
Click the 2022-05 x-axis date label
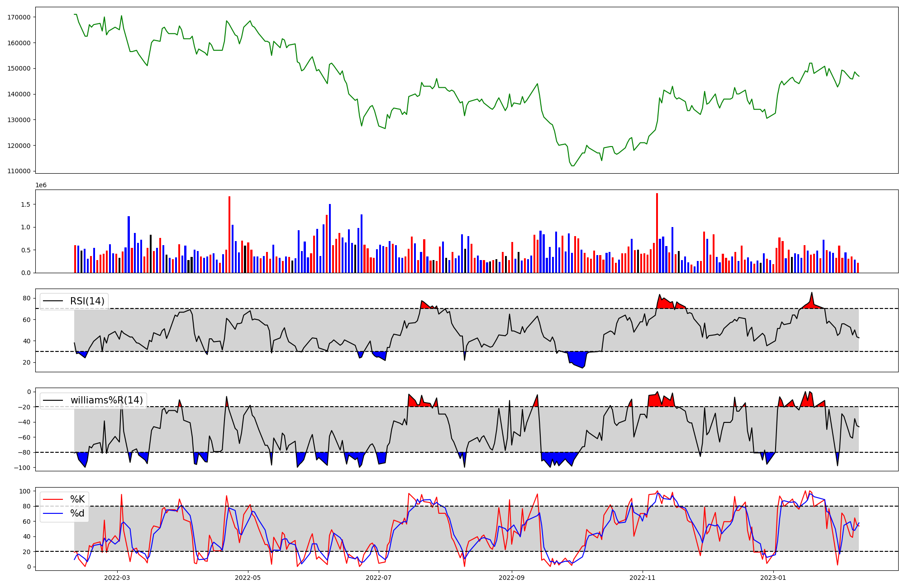pos(248,578)
